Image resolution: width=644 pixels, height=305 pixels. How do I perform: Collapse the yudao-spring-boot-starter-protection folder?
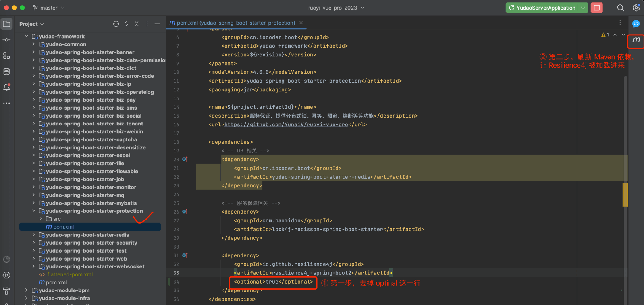[x=34, y=211]
